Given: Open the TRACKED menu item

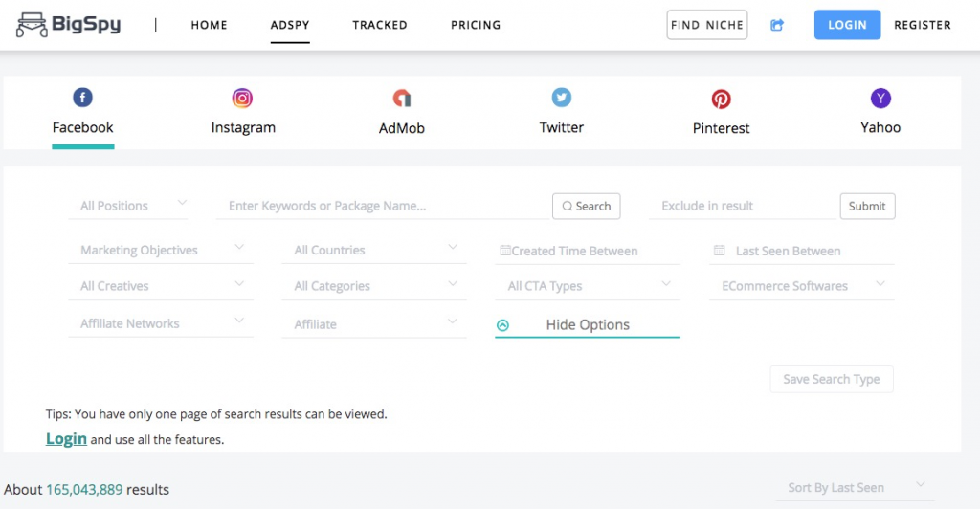Looking at the screenshot, I should pyautogui.click(x=379, y=25).
